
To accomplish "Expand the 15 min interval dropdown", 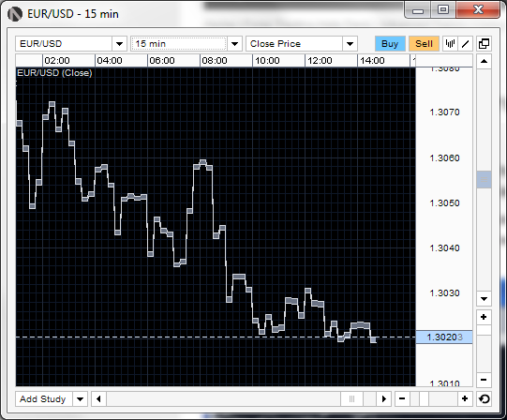I will click(234, 44).
